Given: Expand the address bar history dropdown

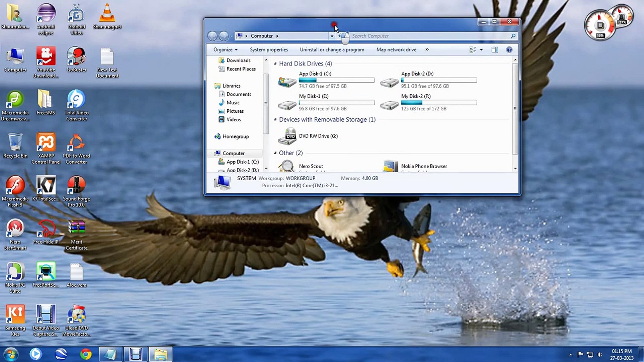Looking at the screenshot, I should point(332,36).
